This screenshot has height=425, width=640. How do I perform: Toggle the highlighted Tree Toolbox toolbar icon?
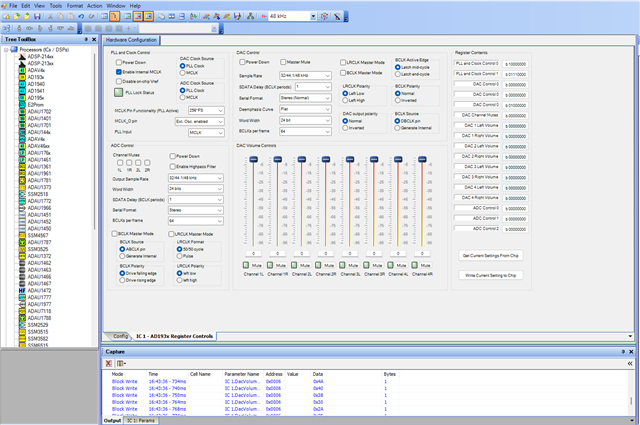click(115, 16)
